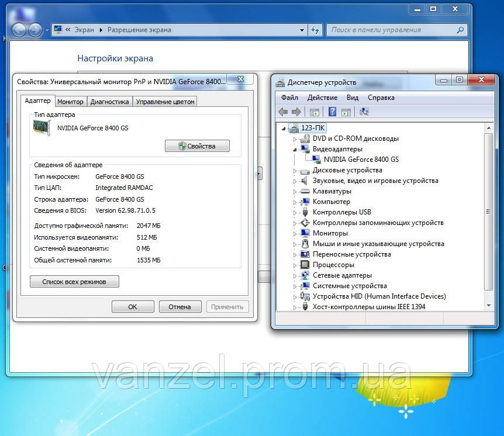This screenshot has height=436, width=504.
Task: Click the Сетевые адаптеры icon
Action: point(305,275)
